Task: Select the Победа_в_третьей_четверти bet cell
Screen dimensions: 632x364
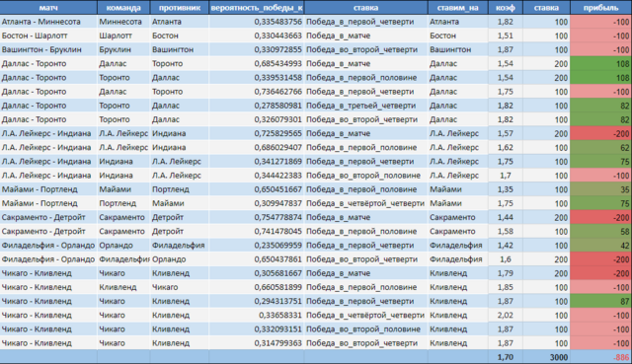Action: coord(366,106)
